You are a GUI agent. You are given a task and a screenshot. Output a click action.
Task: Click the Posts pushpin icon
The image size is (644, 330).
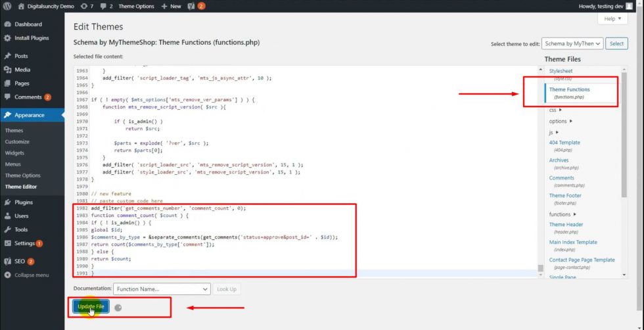pyautogui.click(x=7, y=56)
